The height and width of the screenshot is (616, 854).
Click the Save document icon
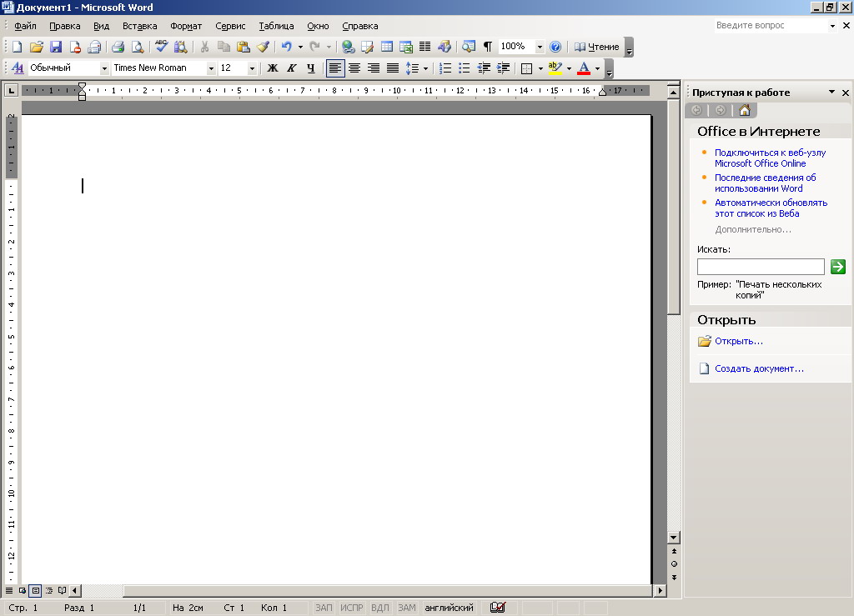pyautogui.click(x=56, y=48)
